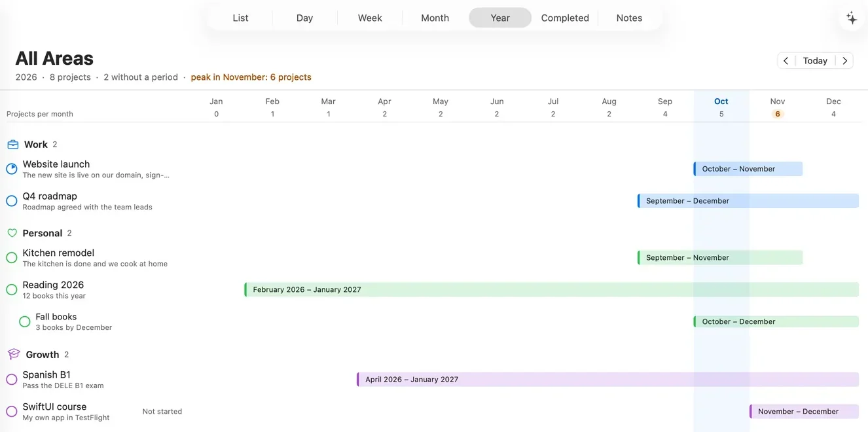Click the Nov month column header
Screen dimensions: 868x432
778,101
